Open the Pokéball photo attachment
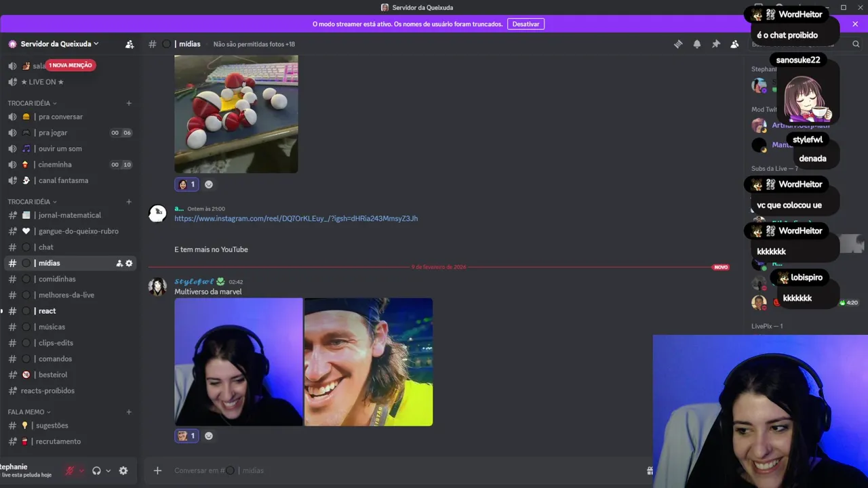The width and height of the screenshot is (868, 488). point(236,114)
